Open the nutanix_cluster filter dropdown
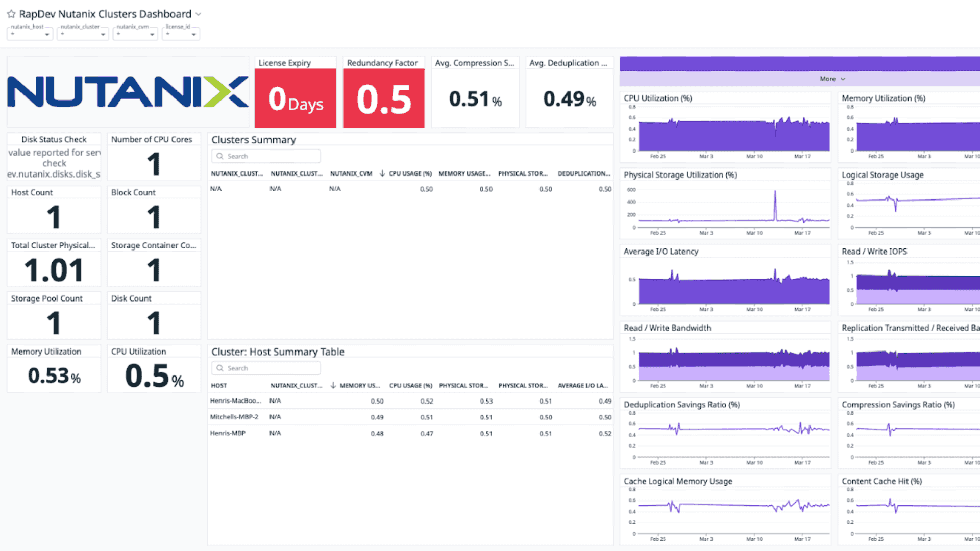980x551 pixels. [83, 34]
